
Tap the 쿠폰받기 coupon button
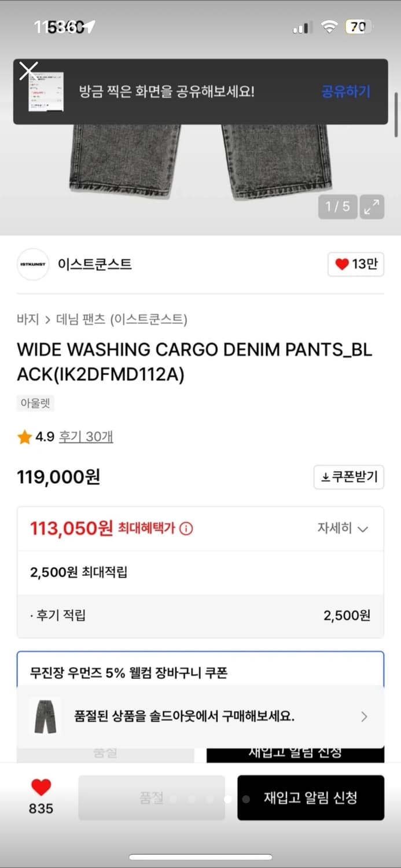click(349, 477)
